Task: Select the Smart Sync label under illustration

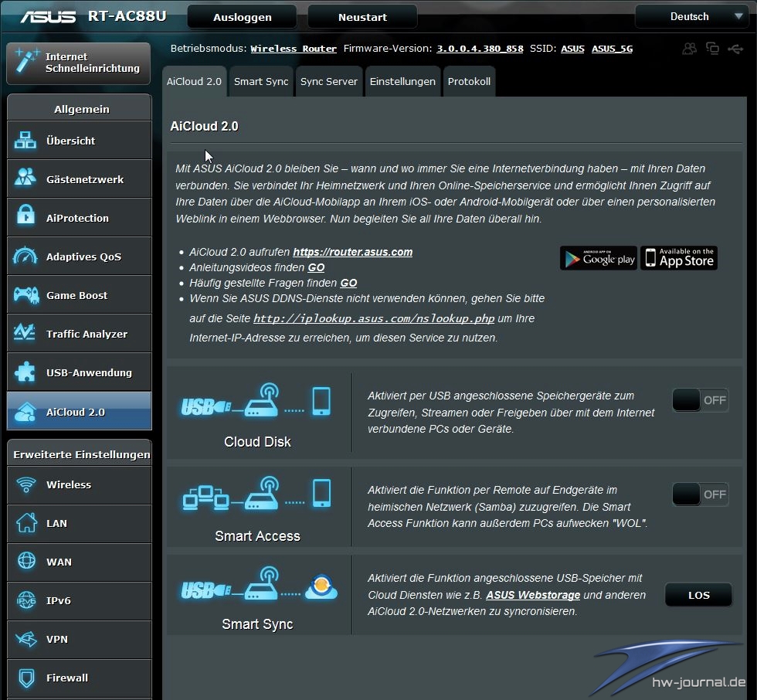Action: pos(257,624)
